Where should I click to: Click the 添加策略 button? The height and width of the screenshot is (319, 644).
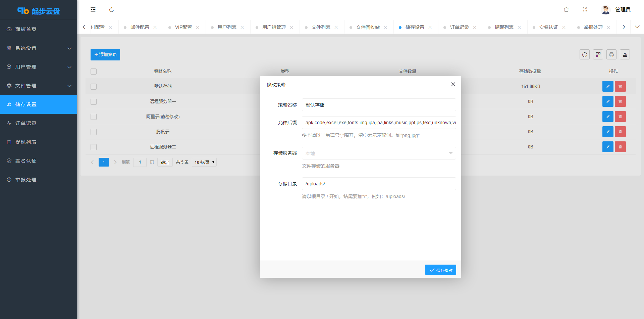(x=105, y=55)
